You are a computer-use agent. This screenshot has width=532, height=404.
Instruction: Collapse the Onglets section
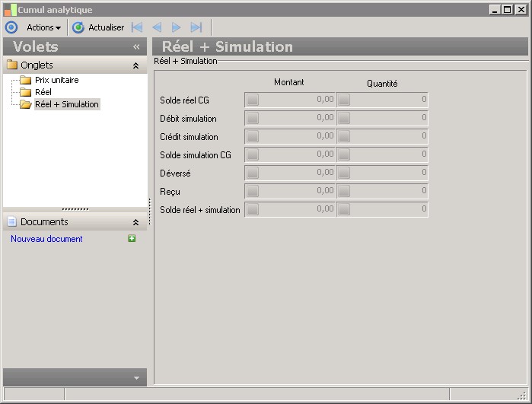135,66
